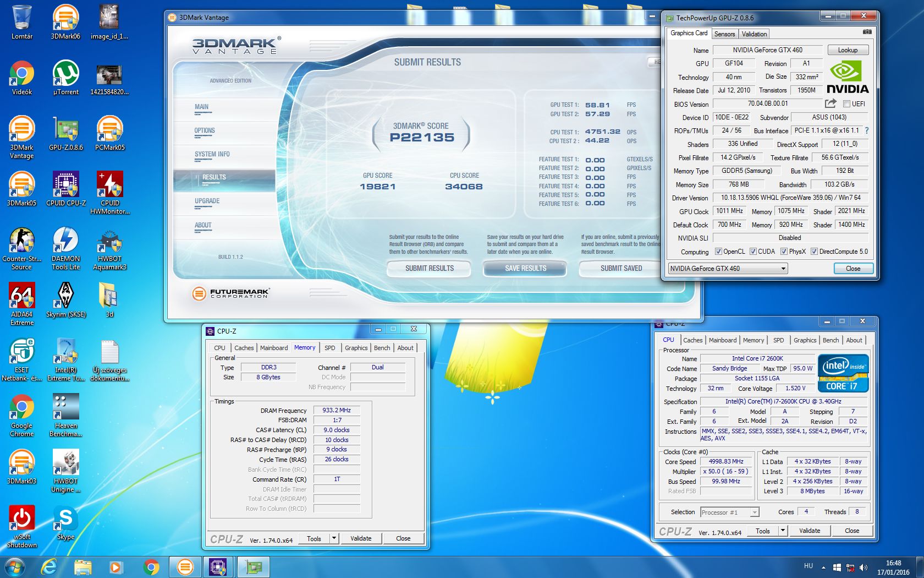
Task: Open the Processor #1 selection dropdown
Action: coord(730,512)
